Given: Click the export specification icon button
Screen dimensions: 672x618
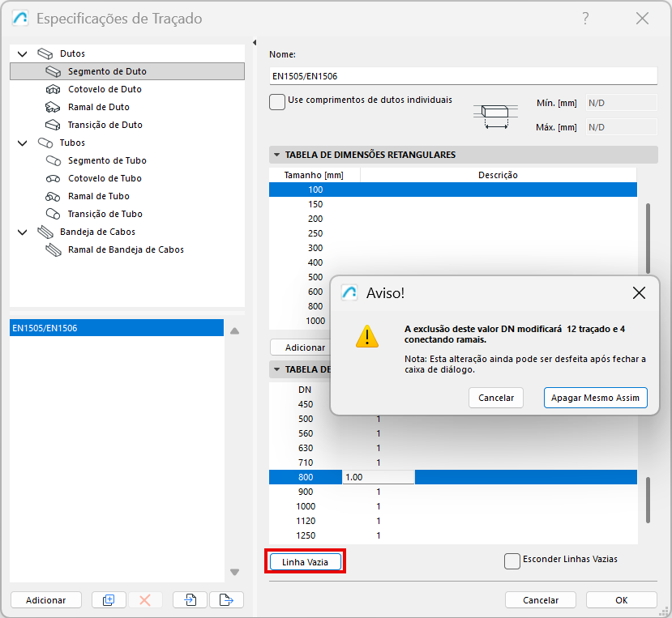Looking at the screenshot, I should click(226, 600).
